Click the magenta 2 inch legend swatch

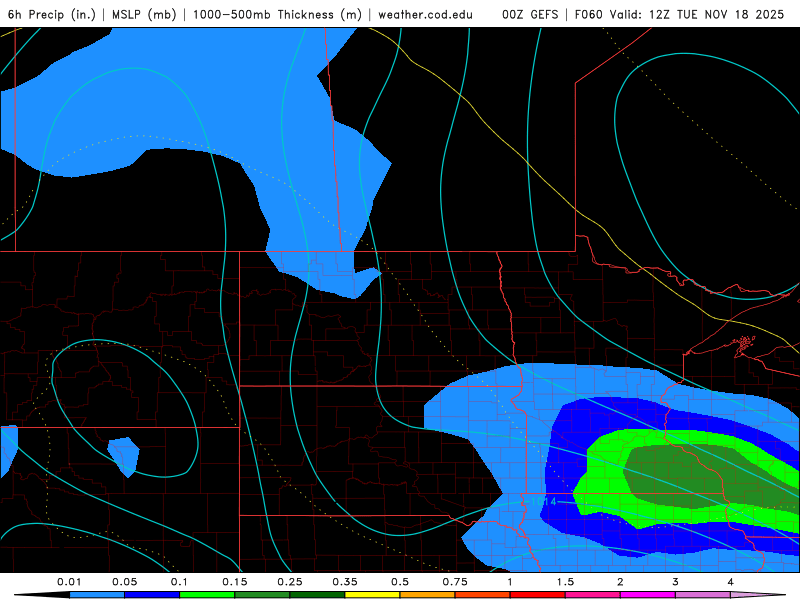click(x=648, y=595)
